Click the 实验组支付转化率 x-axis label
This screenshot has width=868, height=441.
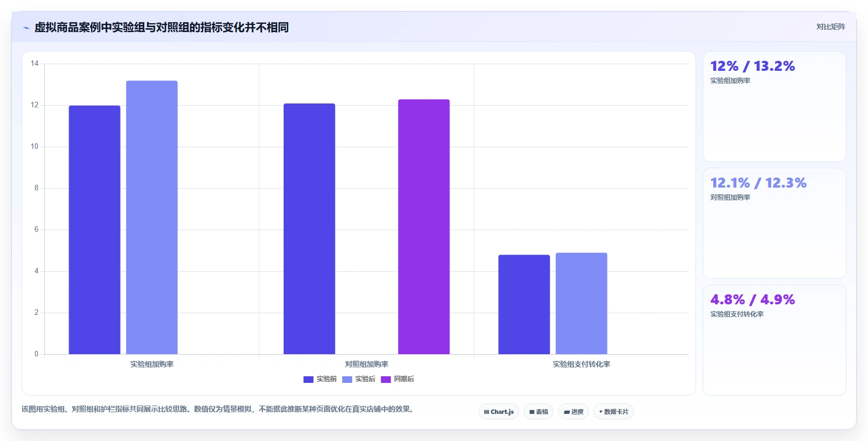coord(582,364)
